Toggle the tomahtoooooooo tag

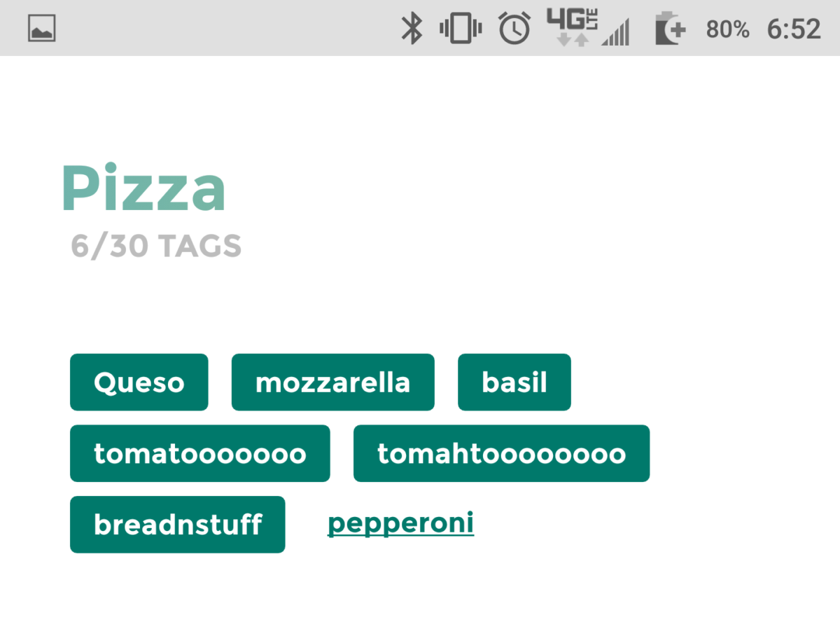tap(501, 454)
